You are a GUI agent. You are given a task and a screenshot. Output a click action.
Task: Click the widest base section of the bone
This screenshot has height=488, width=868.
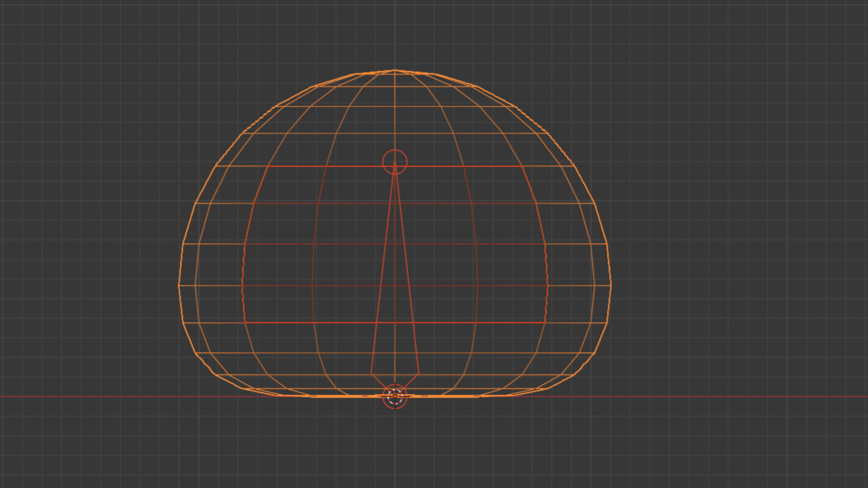[395, 374]
